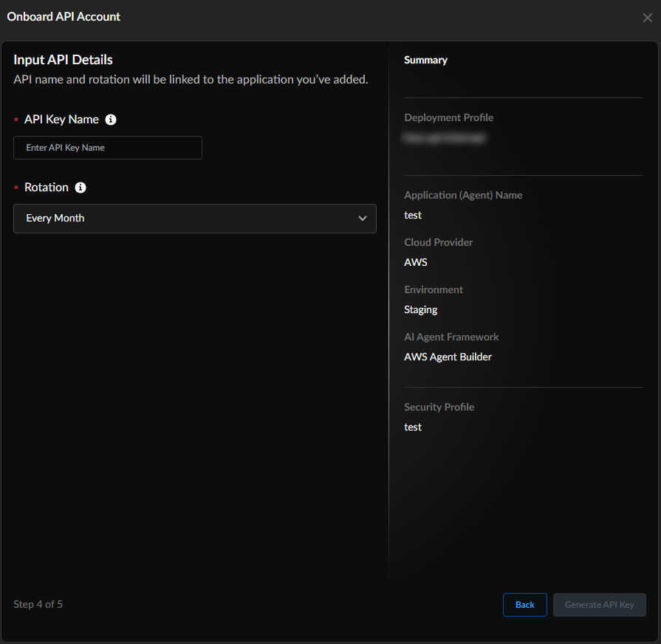Click the Rotation info icon
This screenshot has height=644, width=661.
pos(81,188)
